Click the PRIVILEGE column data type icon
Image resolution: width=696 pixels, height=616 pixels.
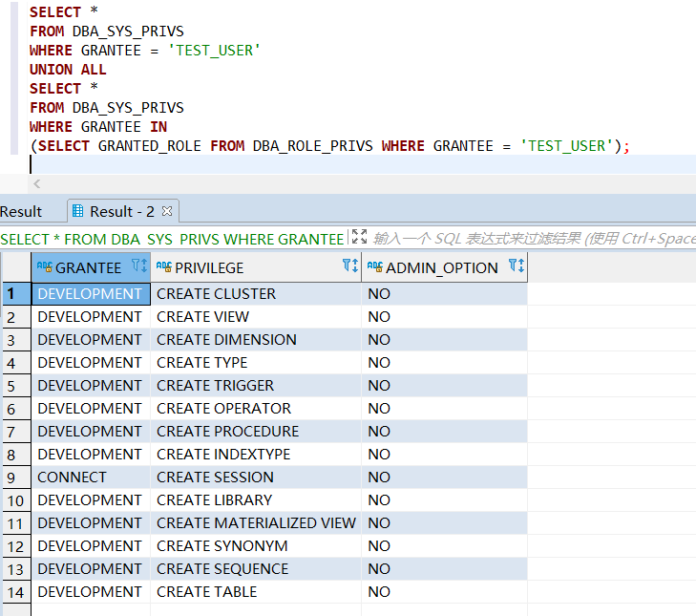point(164,267)
